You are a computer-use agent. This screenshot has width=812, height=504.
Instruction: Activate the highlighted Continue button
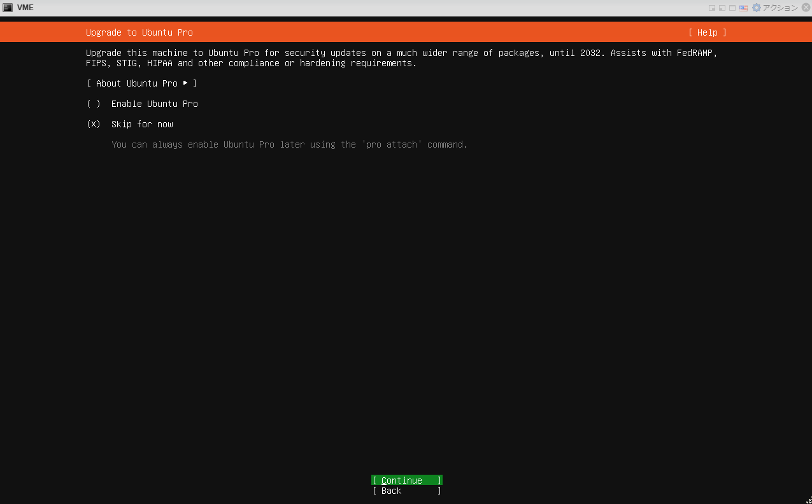point(407,480)
